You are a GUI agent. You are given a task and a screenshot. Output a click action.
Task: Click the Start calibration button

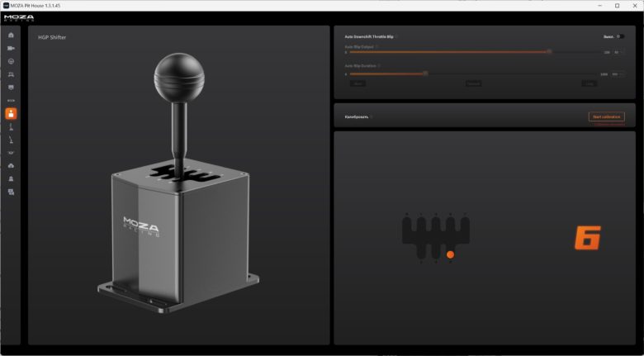coord(607,116)
